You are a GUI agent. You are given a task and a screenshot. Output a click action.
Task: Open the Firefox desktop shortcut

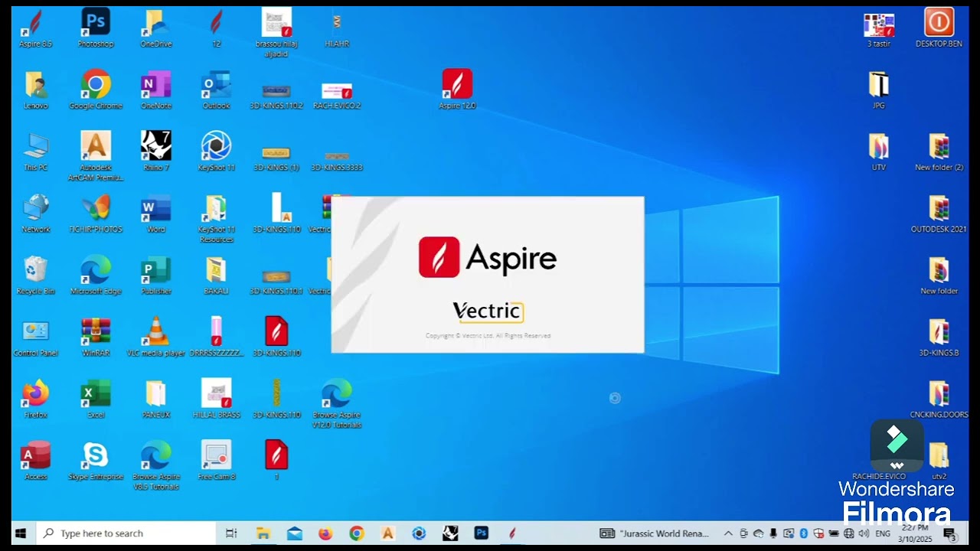pyautogui.click(x=35, y=400)
